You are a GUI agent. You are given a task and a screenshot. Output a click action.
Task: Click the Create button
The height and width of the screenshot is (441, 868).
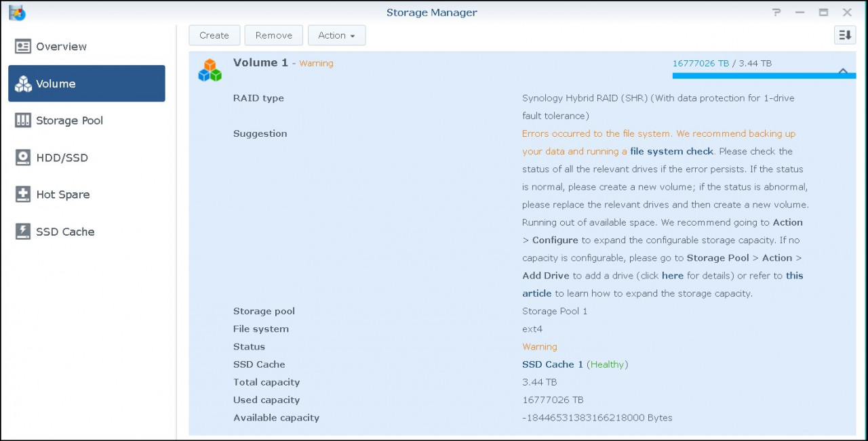pyautogui.click(x=214, y=35)
